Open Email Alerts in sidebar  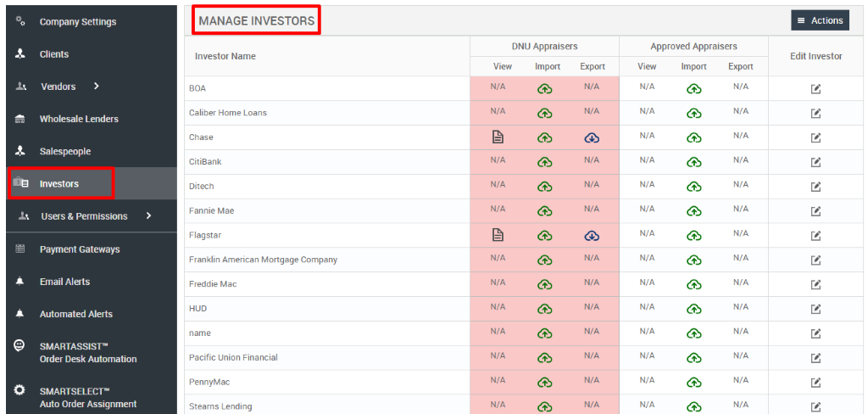[64, 282]
